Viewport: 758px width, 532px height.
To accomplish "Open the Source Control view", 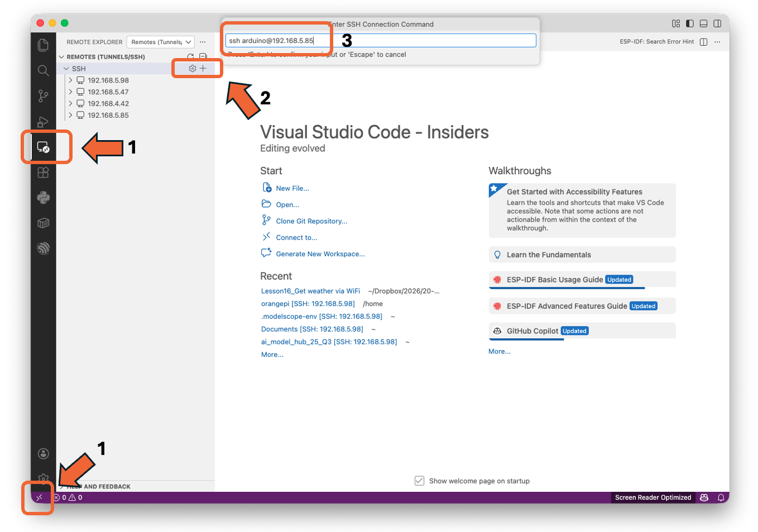I will pyautogui.click(x=43, y=96).
